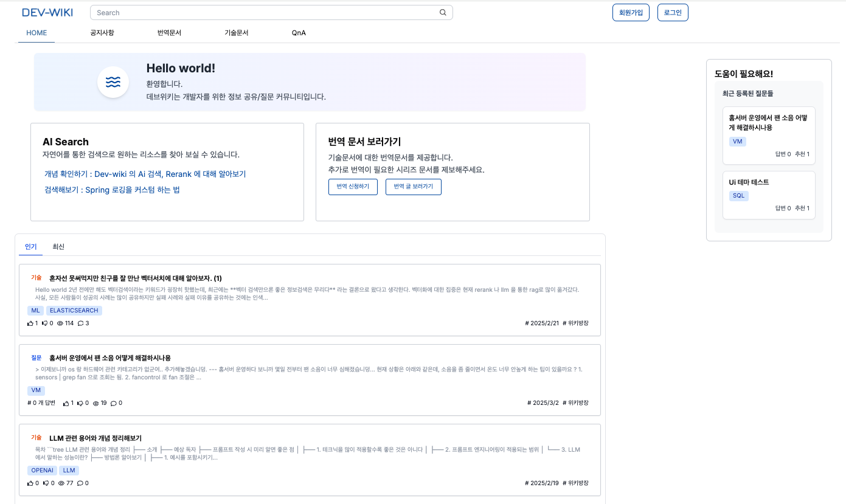This screenshot has width=846, height=504.
Task: Click thumbs-up icon on 홈서버 팬 소음 post
Action: (x=66, y=403)
